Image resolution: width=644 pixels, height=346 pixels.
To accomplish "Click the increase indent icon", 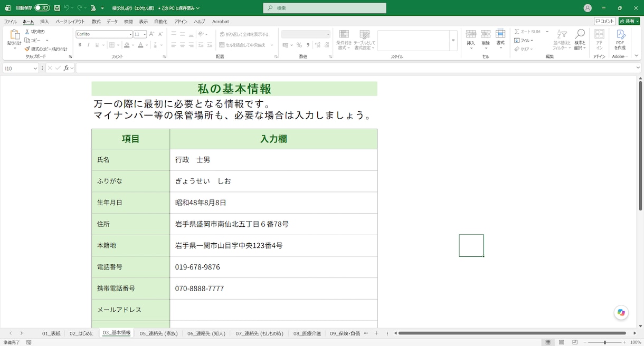I will (210, 45).
